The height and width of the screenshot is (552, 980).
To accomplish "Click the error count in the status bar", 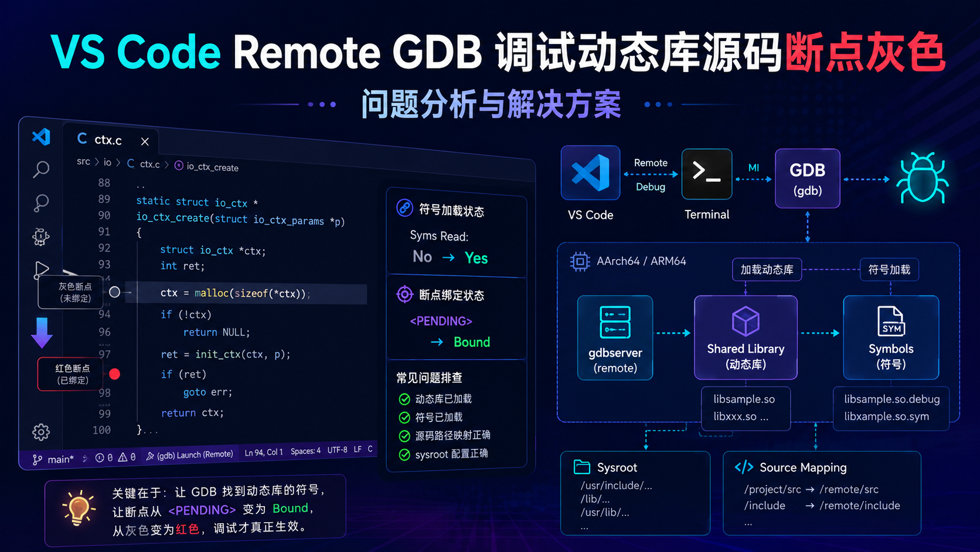I will 104,458.
